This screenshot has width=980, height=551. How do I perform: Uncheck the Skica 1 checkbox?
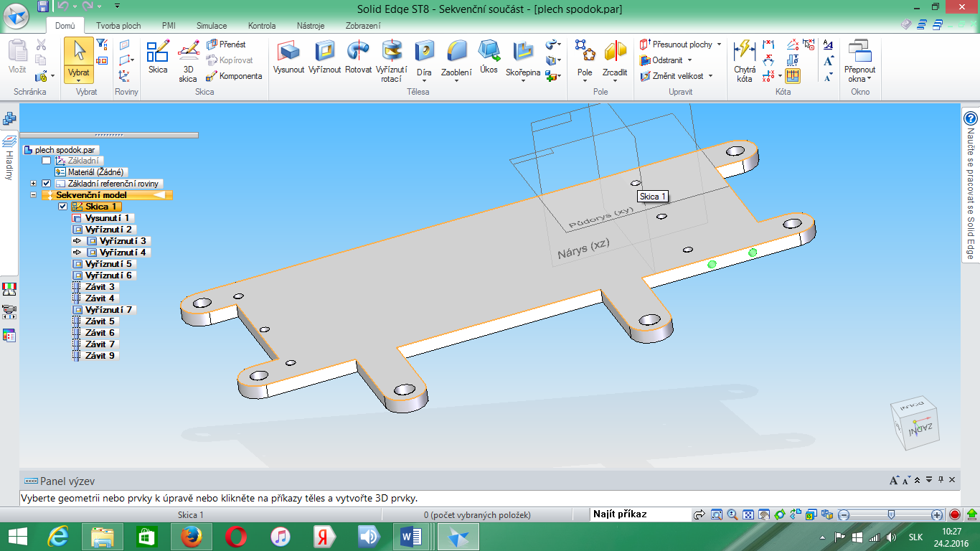coord(62,207)
